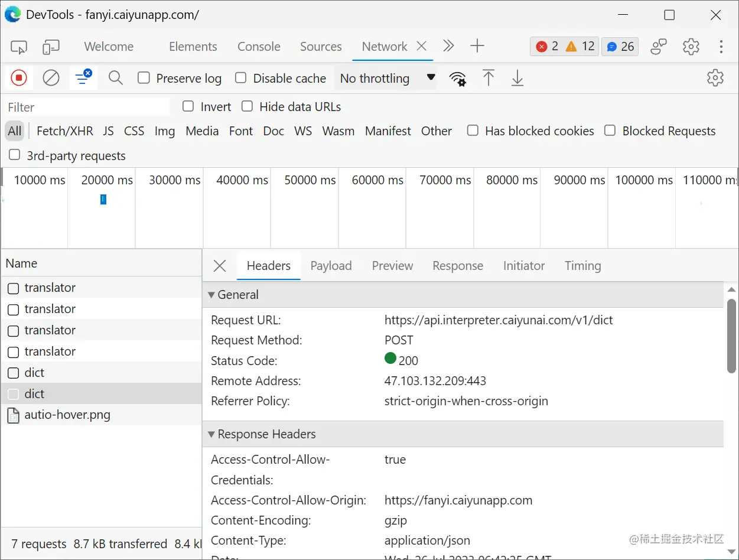Open the No throttling dropdown
Screen dimensions: 739x560
coord(386,78)
